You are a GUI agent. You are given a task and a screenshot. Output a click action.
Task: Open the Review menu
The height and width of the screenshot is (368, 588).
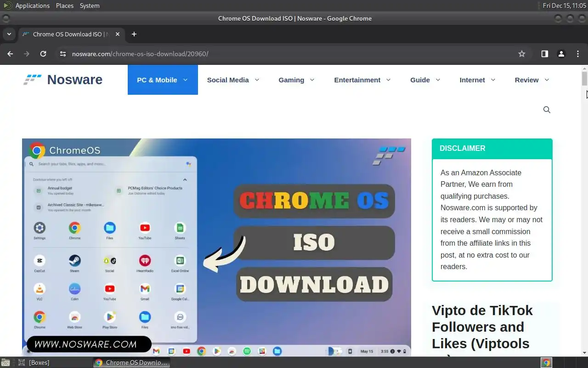click(531, 80)
